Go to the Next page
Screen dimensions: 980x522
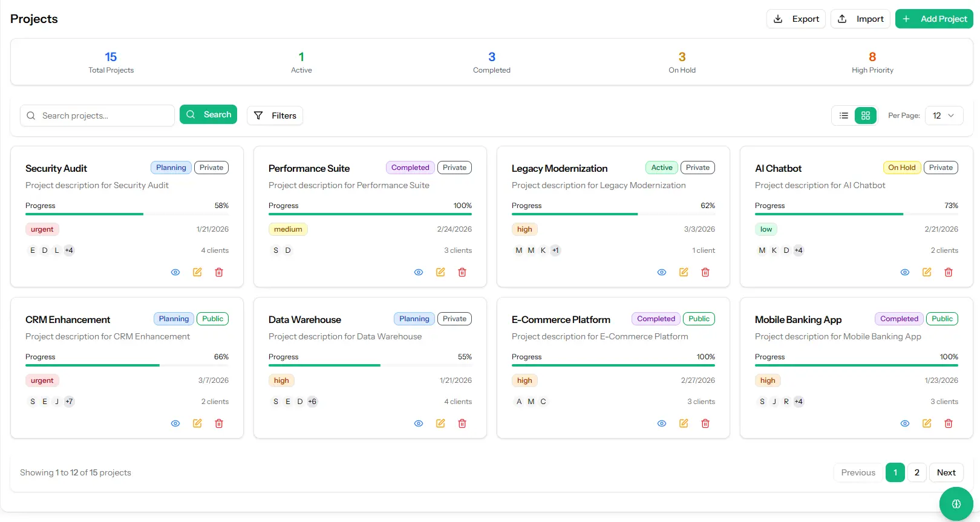(946, 472)
